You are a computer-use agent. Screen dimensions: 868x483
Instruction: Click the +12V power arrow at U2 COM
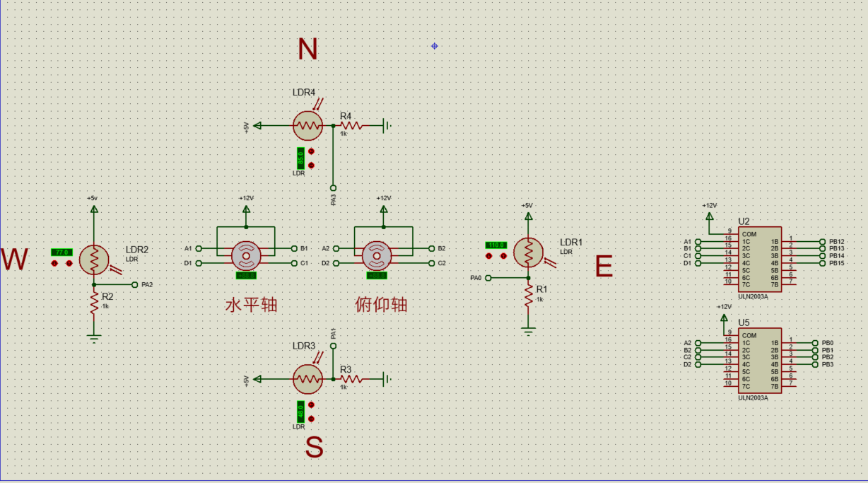point(710,215)
